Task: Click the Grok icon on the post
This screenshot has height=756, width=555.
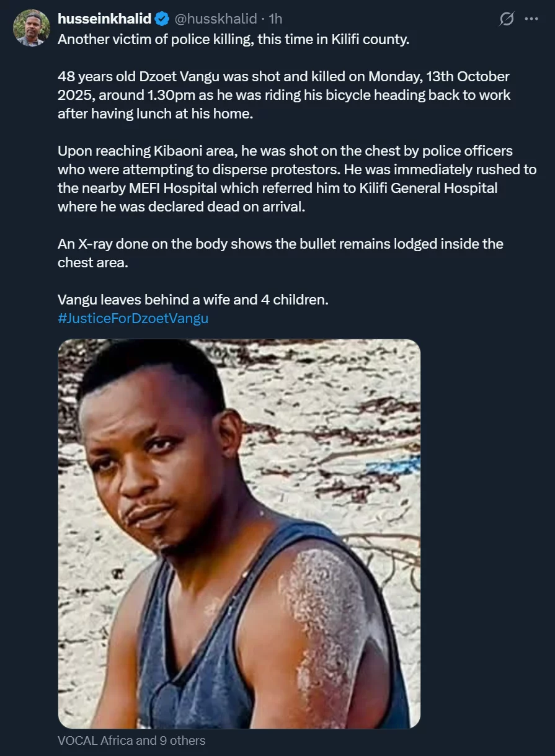Action: pos(506,19)
